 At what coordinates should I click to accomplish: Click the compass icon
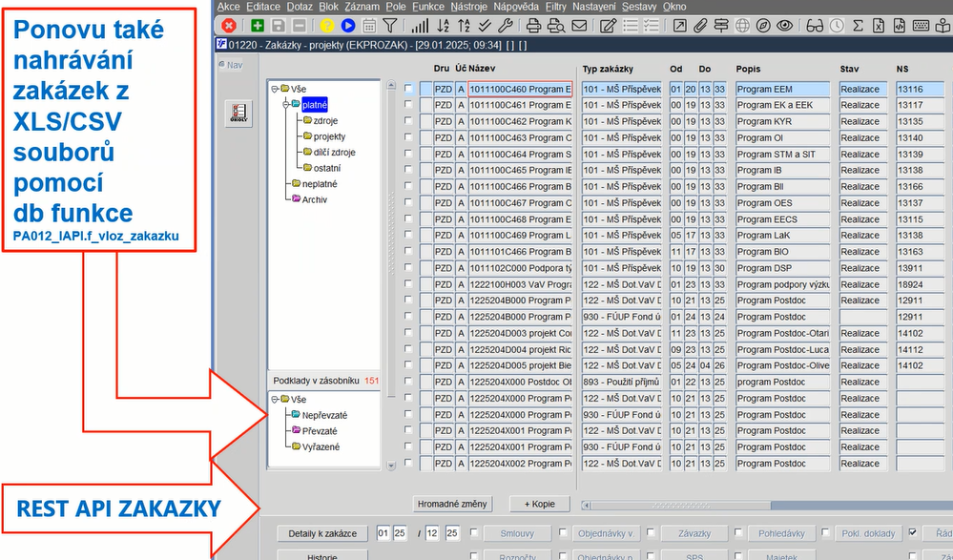pos(763,26)
